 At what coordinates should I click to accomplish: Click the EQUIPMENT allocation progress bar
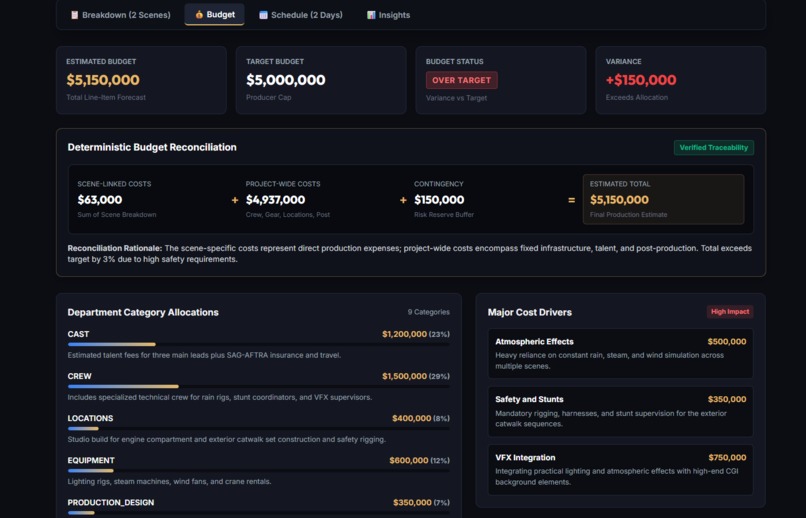[259, 471]
